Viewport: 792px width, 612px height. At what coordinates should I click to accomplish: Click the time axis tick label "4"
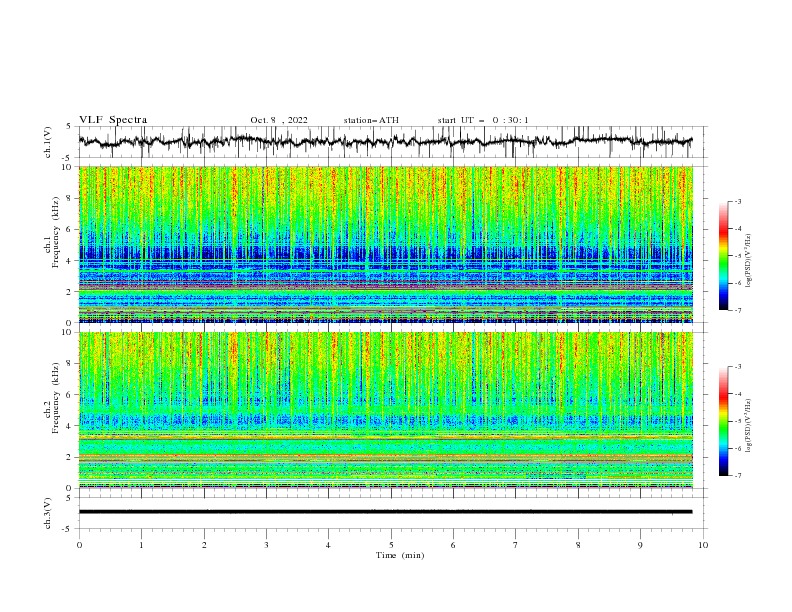(328, 545)
